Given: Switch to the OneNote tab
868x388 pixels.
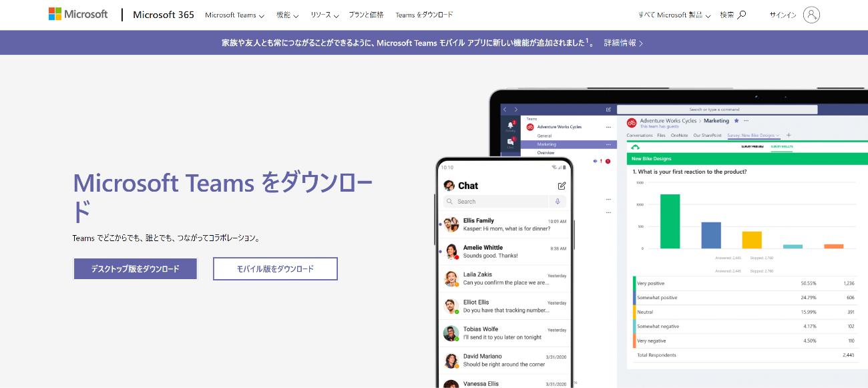Looking at the screenshot, I should click(679, 135).
